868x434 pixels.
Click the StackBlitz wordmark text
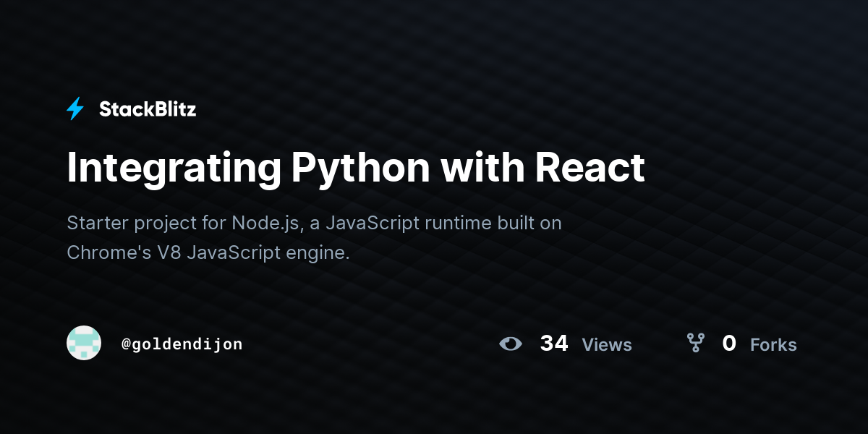coord(148,109)
